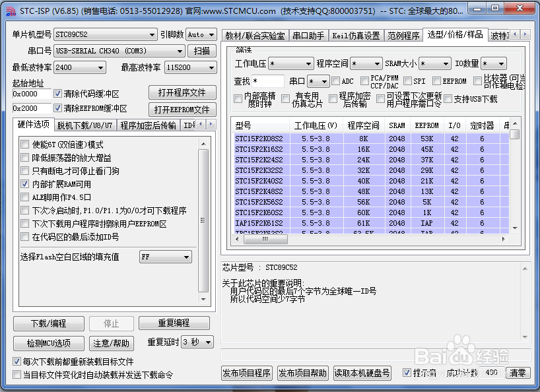The width and height of the screenshot is (540, 392).
Task: Open 范例程序 tab
Action: (403, 36)
